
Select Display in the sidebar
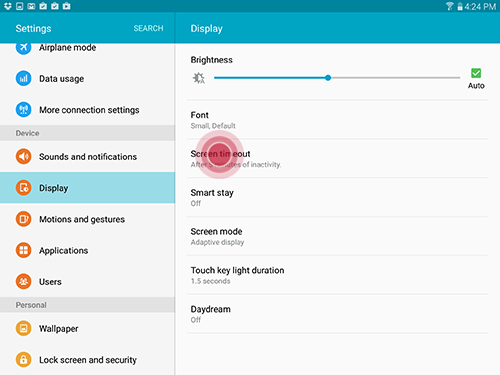pos(87,188)
